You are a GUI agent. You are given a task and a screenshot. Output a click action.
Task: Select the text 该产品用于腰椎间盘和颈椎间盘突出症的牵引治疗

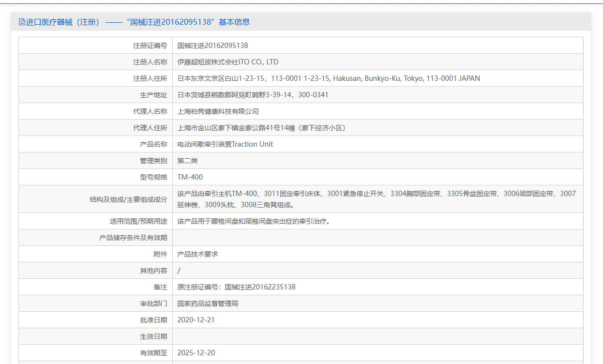[x=254, y=221]
